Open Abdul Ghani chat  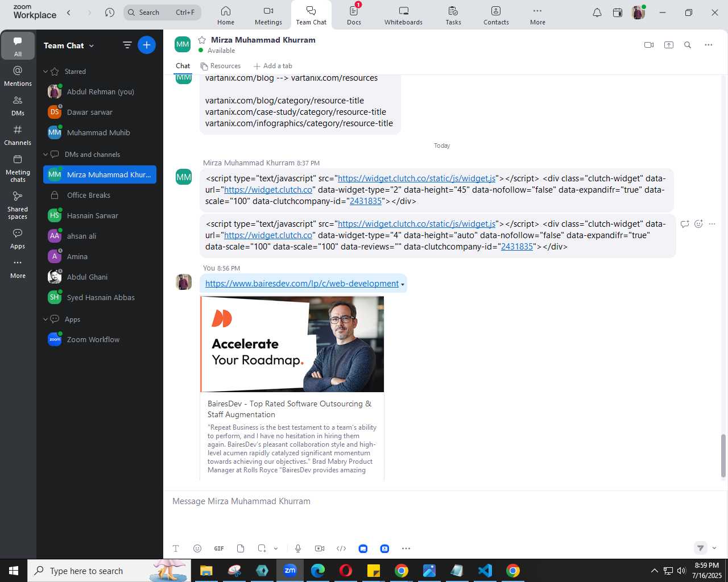100,277
